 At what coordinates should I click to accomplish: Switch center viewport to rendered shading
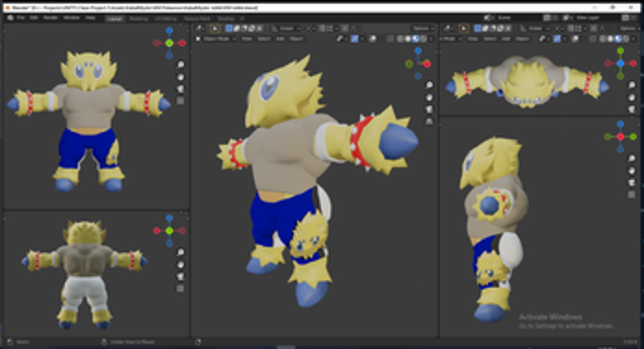tap(423, 39)
